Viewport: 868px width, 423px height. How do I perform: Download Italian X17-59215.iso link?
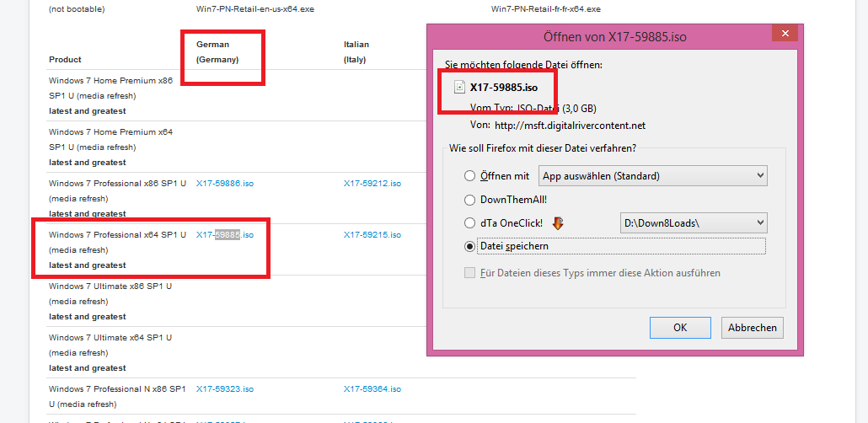372,235
